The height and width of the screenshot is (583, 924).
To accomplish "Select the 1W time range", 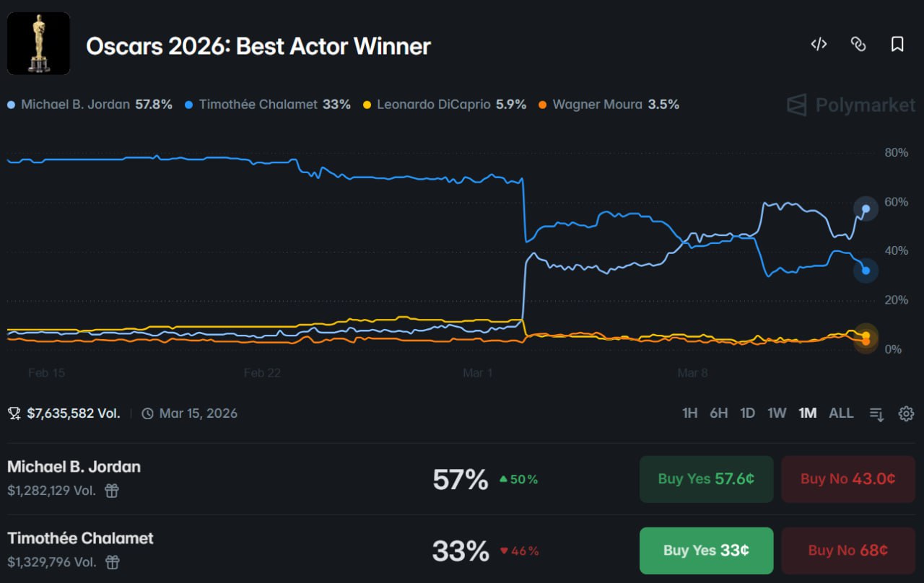I will [777, 413].
